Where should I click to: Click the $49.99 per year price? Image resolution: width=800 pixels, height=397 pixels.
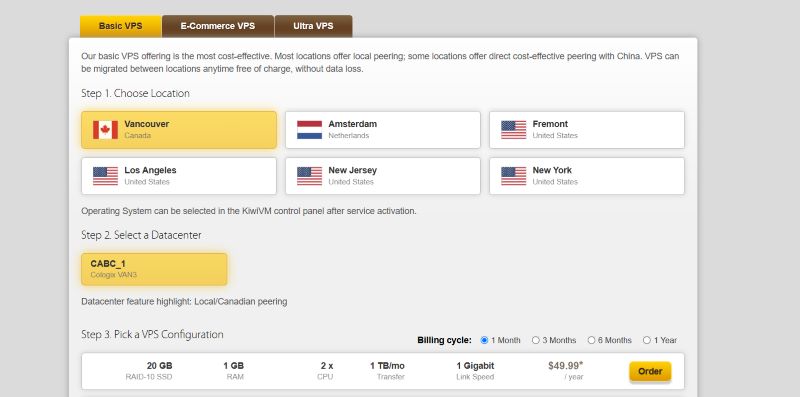tap(565, 370)
